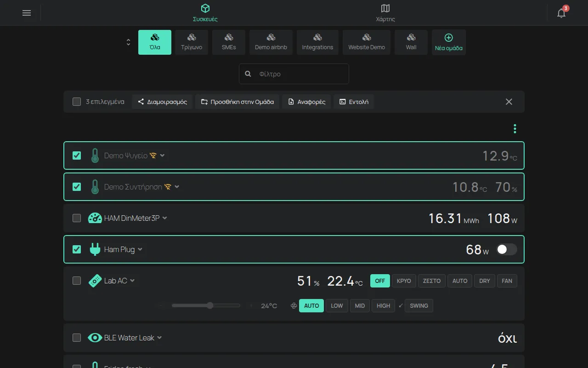Check the HAM DinMeter3P checkbox
The height and width of the screenshot is (368, 588).
pyautogui.click(x=77, y=218)
